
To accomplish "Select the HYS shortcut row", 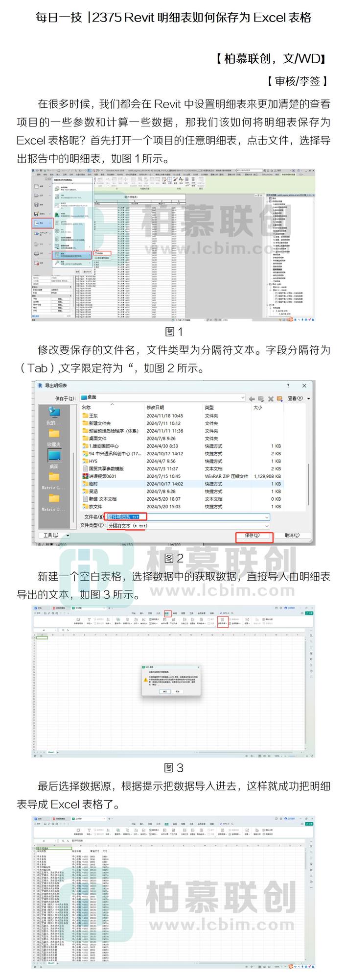I will (x=182, y=461).
